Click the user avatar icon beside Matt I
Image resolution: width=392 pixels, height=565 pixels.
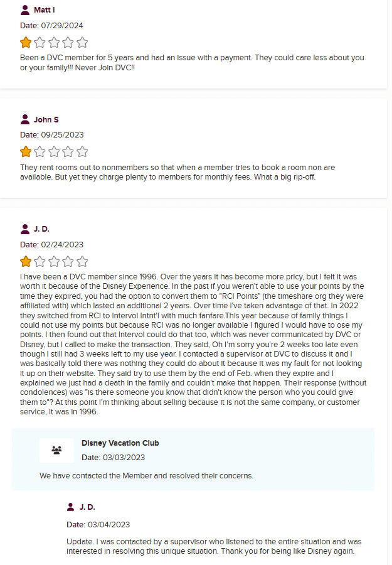[25, 10]
